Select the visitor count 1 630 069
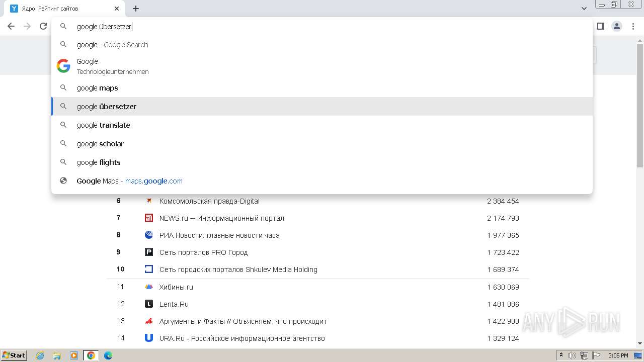644x362 pixels. tap(503, 287)
